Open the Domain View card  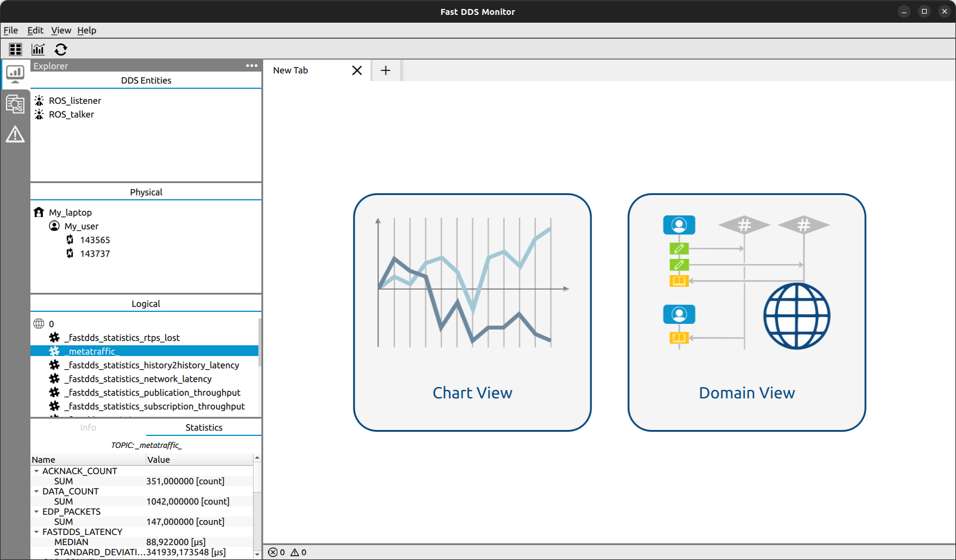[747, 312]
